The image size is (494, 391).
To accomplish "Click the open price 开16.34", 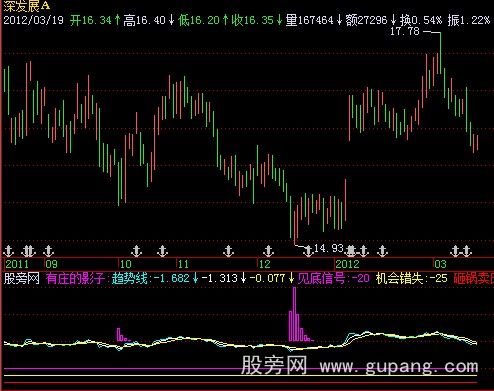I will click(x=91, y=20).
